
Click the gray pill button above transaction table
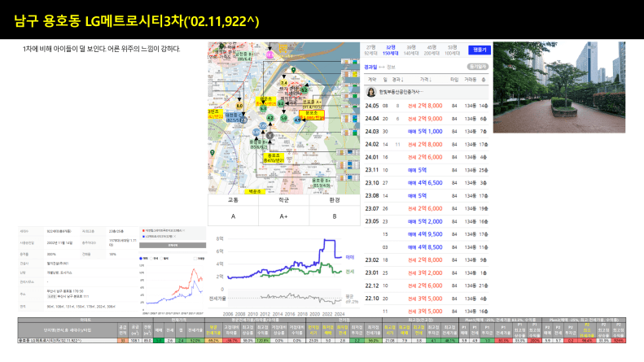[478, 67]
